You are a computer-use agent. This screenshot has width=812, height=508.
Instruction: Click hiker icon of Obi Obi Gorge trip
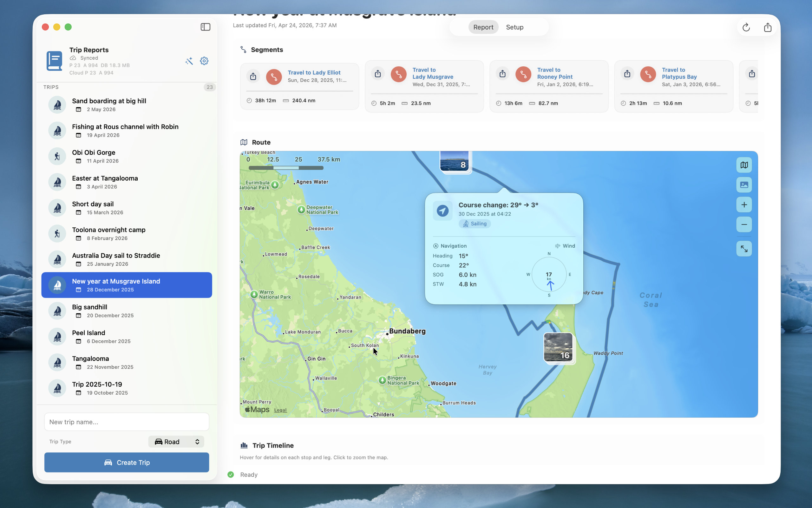tap(57, 156)
